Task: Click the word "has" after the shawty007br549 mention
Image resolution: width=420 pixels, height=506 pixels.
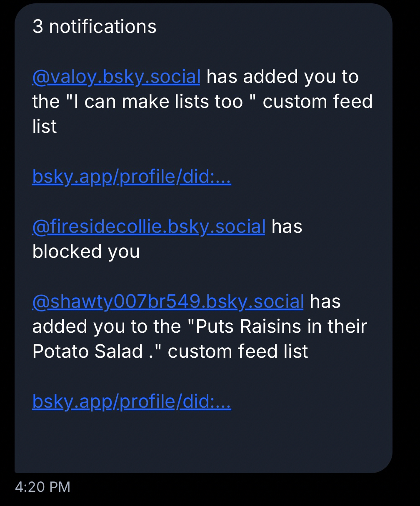Action: click(x=325, y=302)
